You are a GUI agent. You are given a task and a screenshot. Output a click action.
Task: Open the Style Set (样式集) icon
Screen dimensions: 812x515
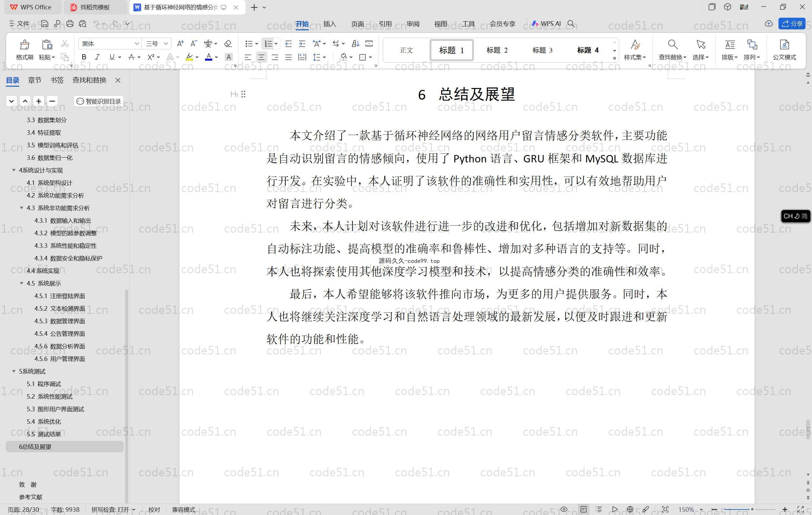click(x=635, y=44)
